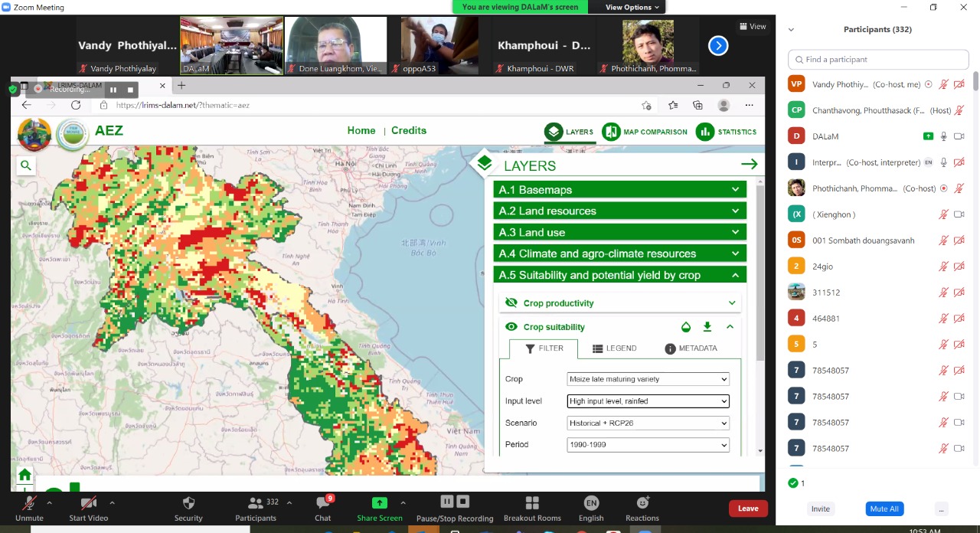Switch to the LAYERS view
Screen dimensions: 980x533
coord(569,132)
